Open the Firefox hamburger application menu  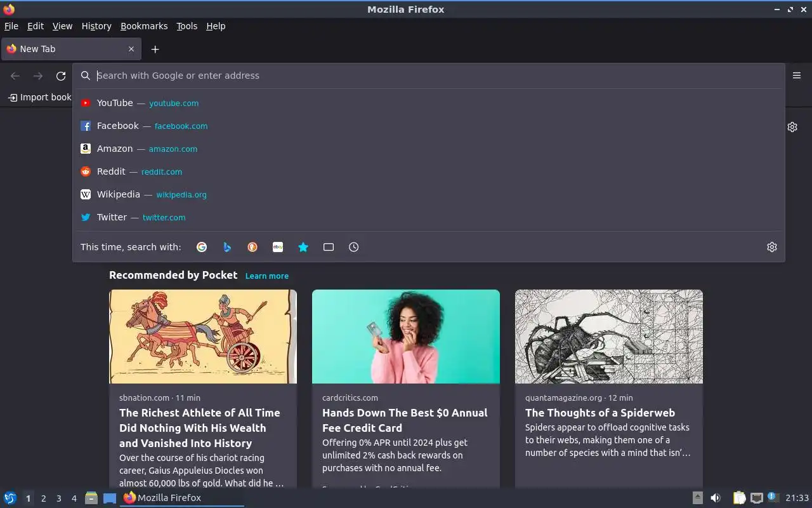797,76
